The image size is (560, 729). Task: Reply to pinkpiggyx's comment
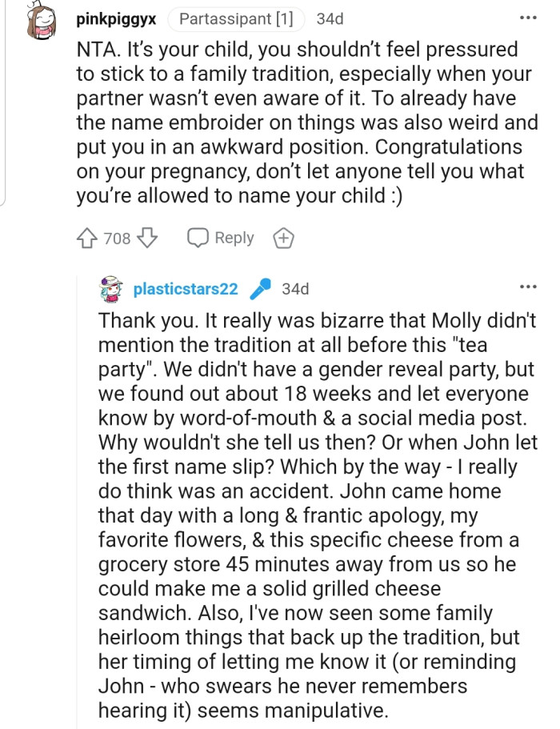(234, 238)
